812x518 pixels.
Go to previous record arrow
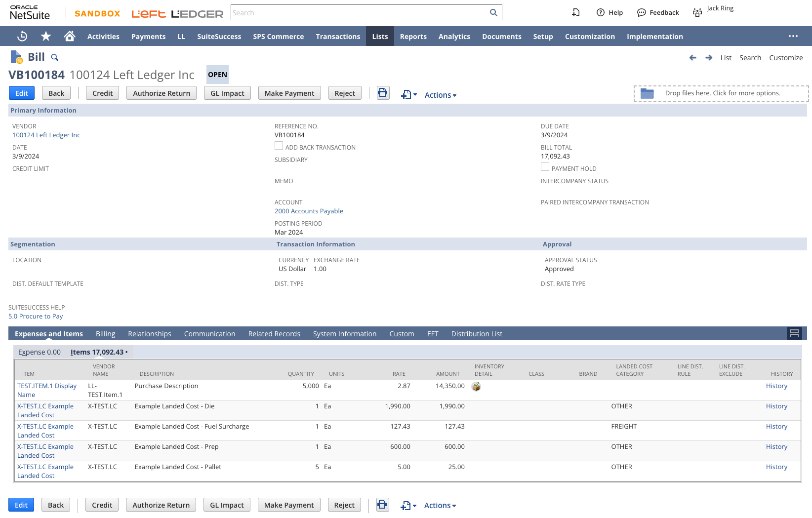(x=693, y=58)
